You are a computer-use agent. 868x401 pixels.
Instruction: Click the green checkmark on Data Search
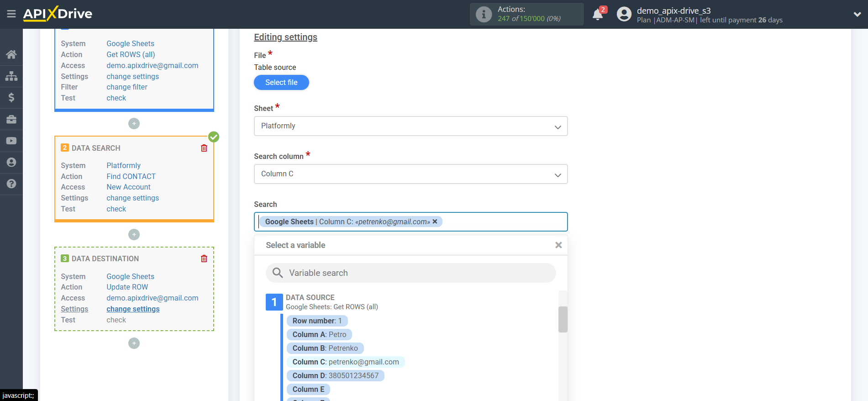coord(214,137)
